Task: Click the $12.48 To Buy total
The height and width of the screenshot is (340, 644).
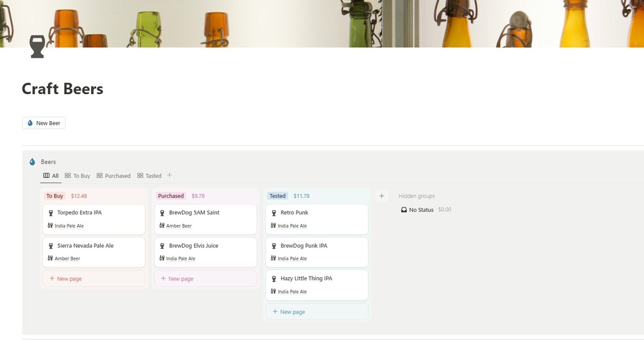Action: click(79, 196)
